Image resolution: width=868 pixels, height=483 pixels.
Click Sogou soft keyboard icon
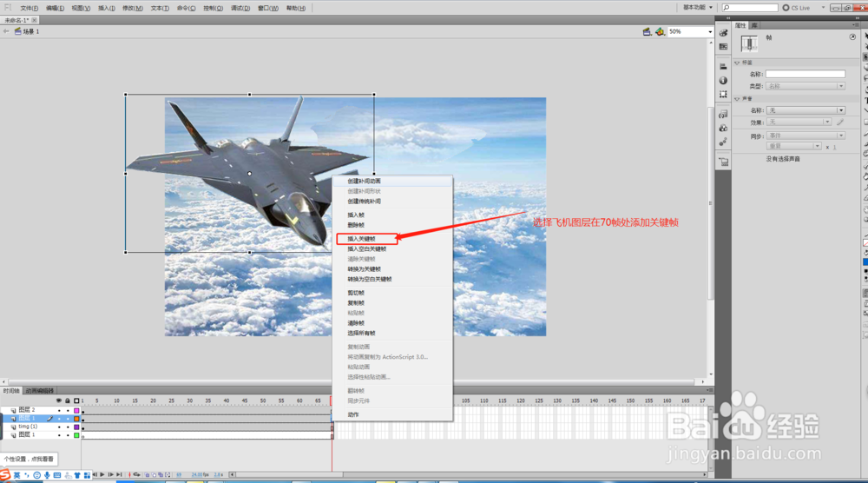coord(57,475)
